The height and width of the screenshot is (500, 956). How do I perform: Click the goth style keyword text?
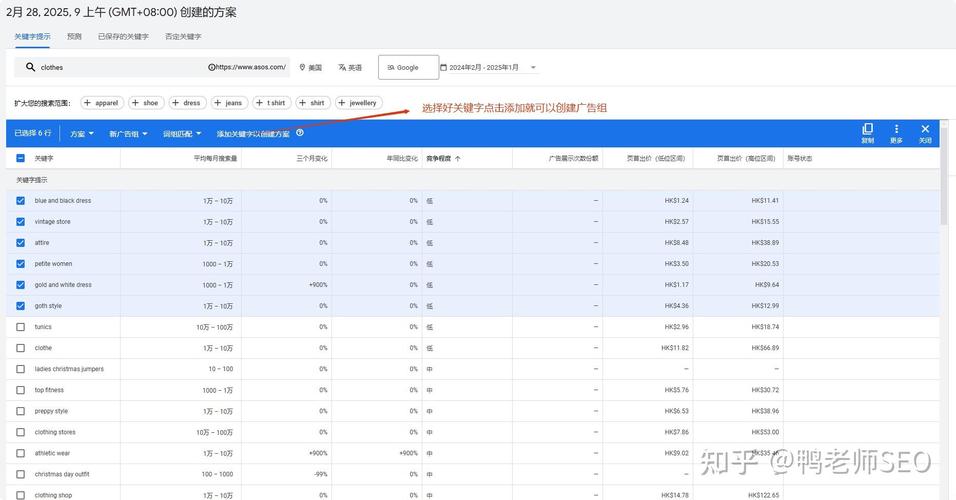click(48, 306)
